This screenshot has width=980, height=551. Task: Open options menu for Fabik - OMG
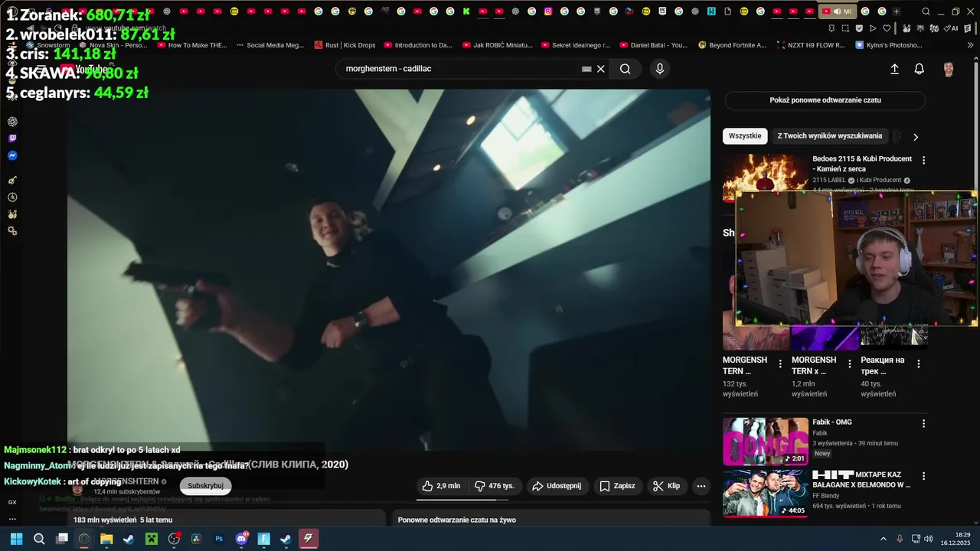tap(923, 423)
